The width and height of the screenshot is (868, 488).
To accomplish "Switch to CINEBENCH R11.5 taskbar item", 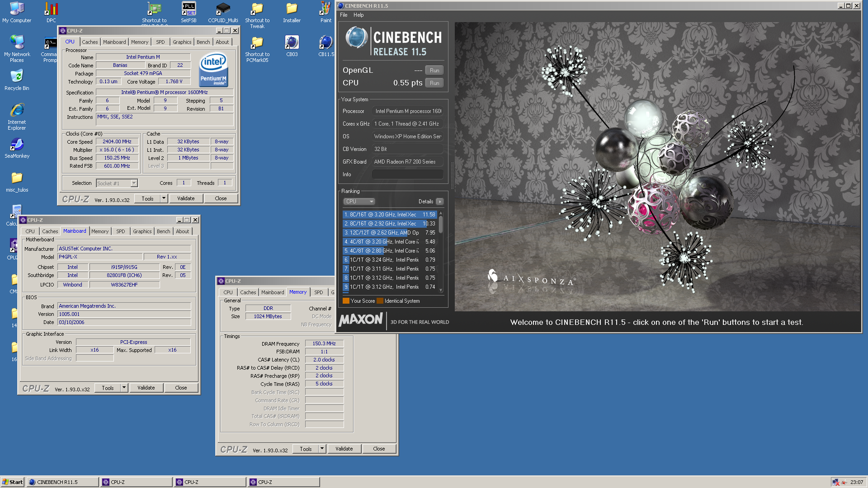I will click(x=62, y=482).
